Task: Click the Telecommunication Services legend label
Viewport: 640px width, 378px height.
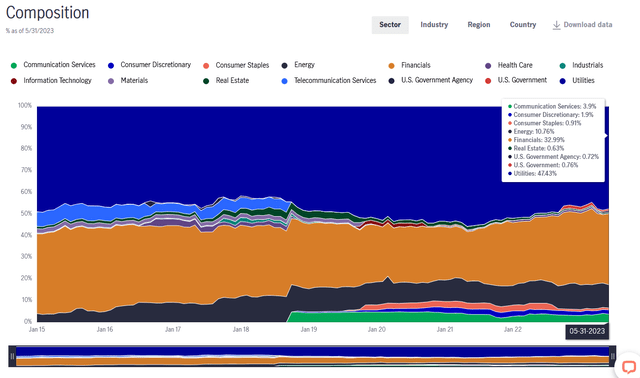Action: pos(335,80)
